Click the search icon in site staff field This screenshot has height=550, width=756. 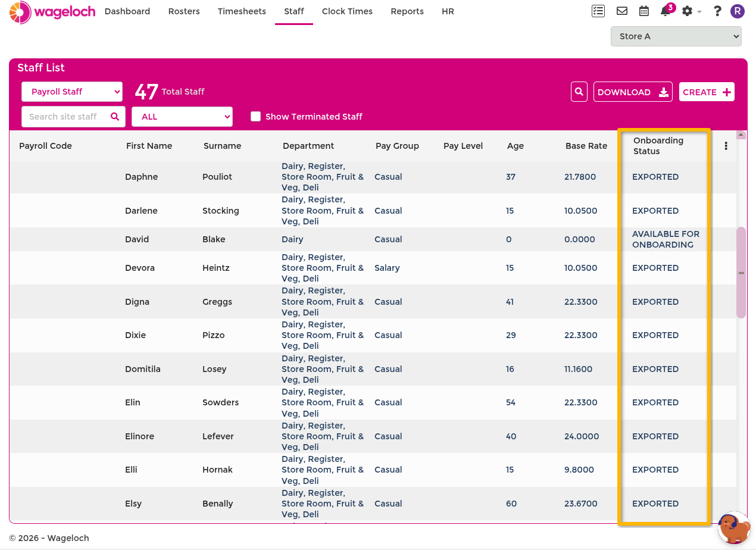115,117
